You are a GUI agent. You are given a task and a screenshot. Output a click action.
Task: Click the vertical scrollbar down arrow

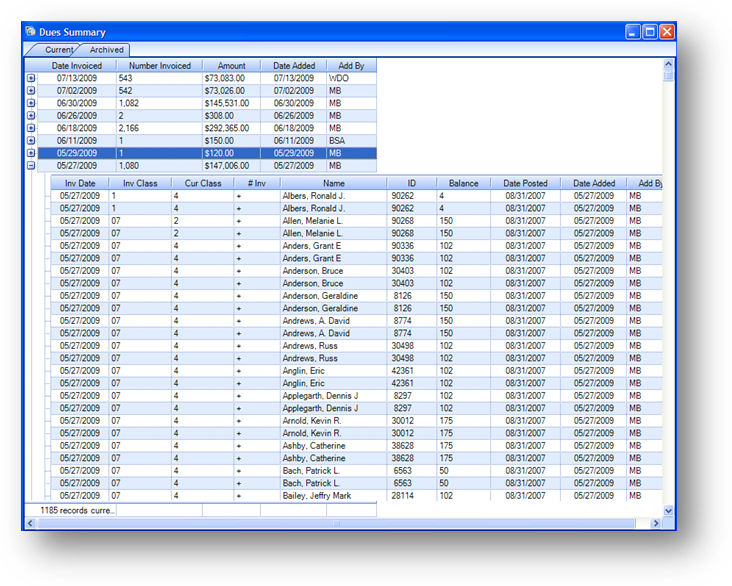tap(669, 510)
